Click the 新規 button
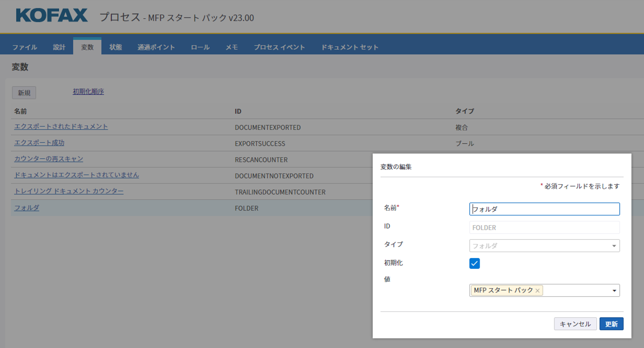The image size is (644, 348). [x=24, y=93]
